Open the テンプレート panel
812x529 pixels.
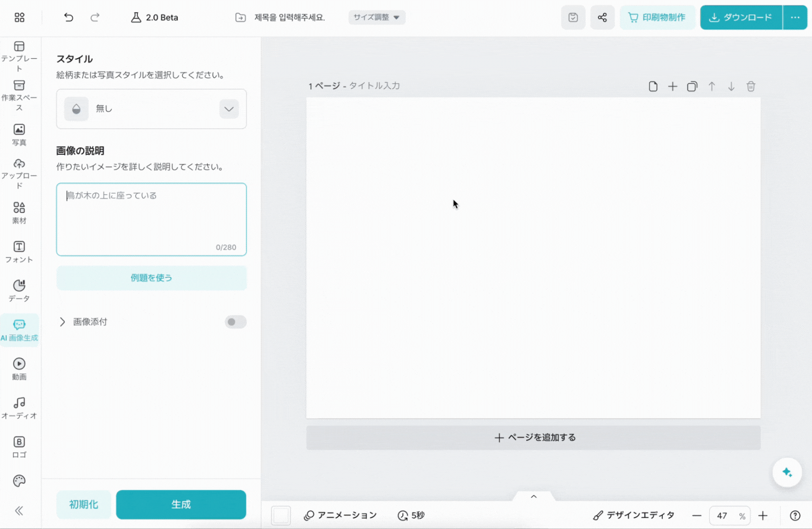click(x=19, y=54)
